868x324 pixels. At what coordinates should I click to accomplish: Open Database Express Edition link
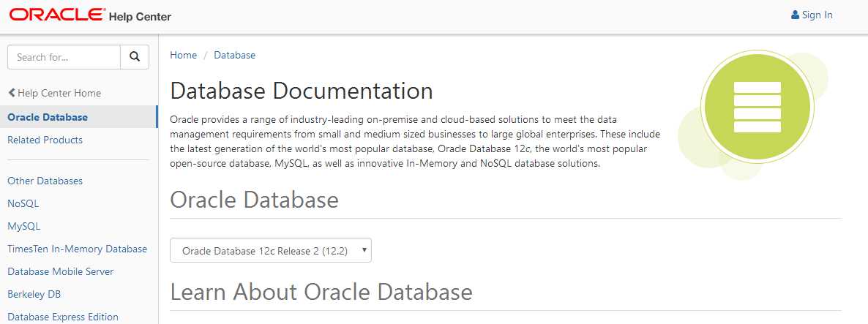[x=62, y=317]
